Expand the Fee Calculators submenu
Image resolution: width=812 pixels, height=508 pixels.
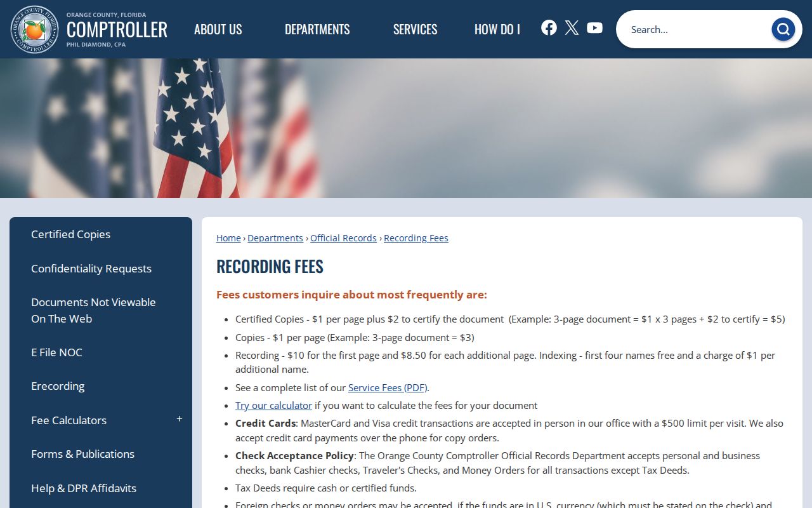[x=180, y=419]
